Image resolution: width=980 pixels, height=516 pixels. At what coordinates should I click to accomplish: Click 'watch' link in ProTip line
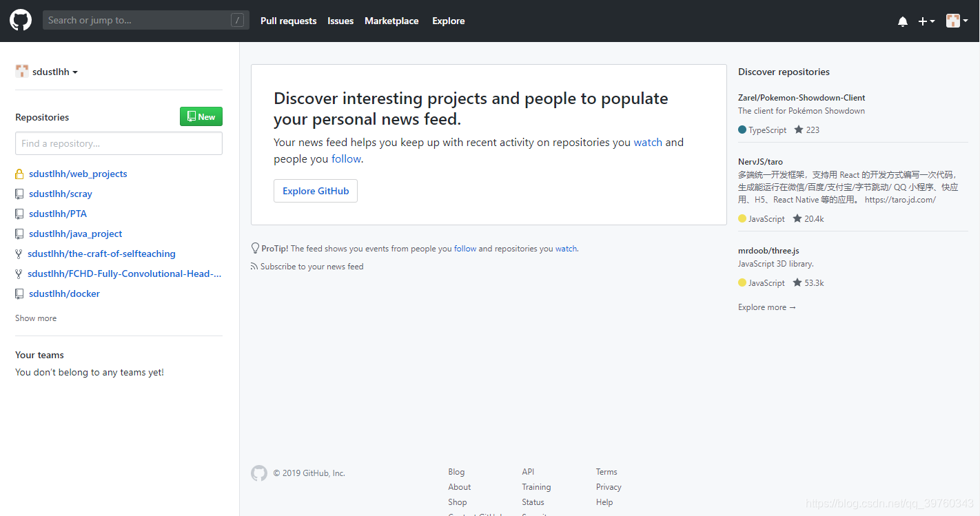click(x=566, y=249)
